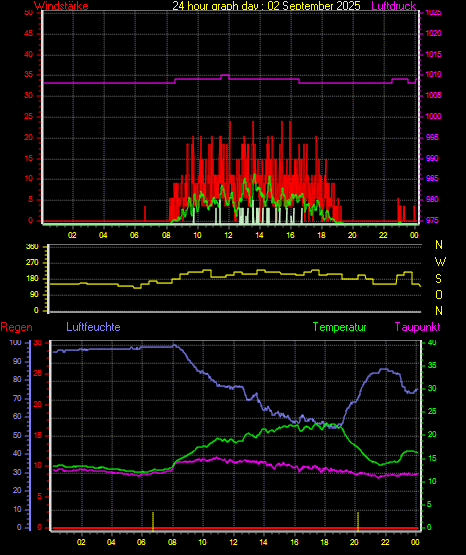Click the green 40 on the Temperatur axis
Viewport: 466px width, 555px height.
(432, 343)
